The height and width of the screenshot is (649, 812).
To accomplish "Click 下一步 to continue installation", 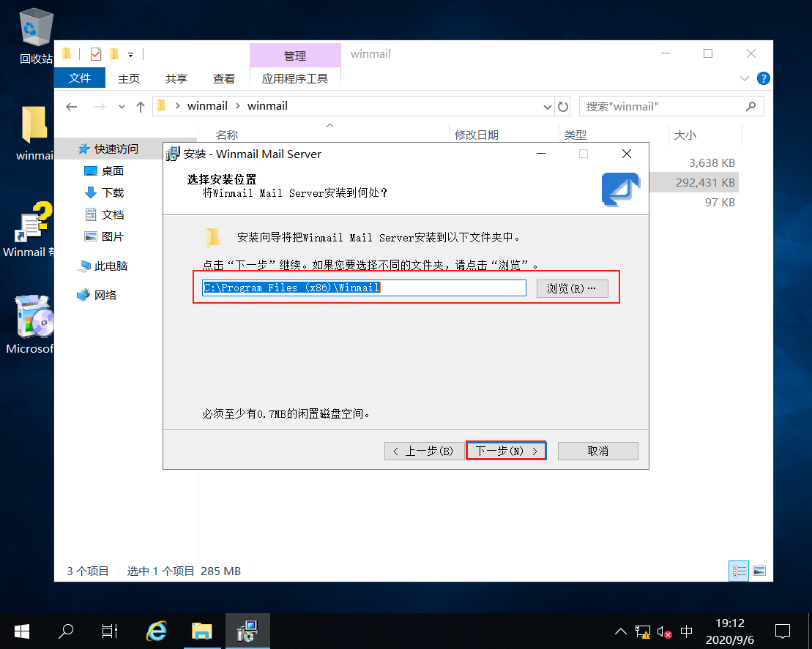I will coord(506,450).
